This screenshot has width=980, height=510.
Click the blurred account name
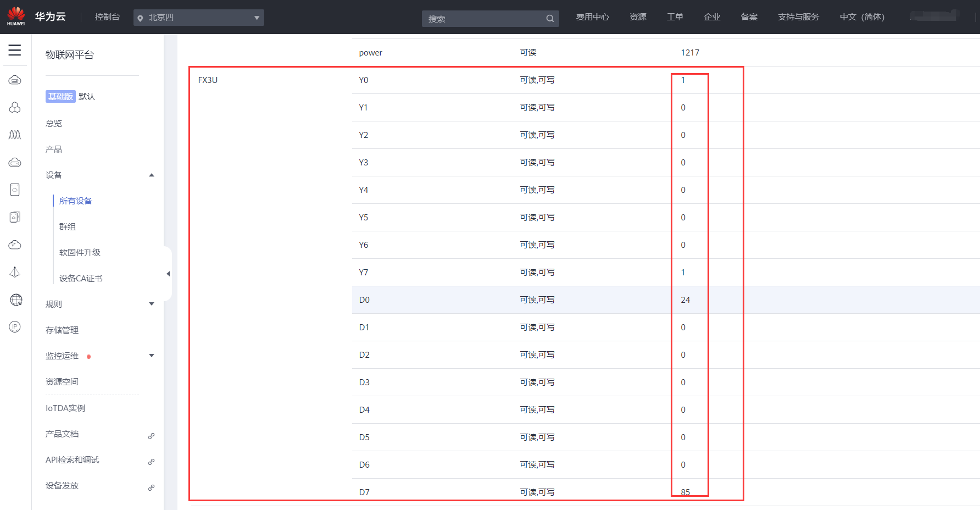[x=934, y=15]
